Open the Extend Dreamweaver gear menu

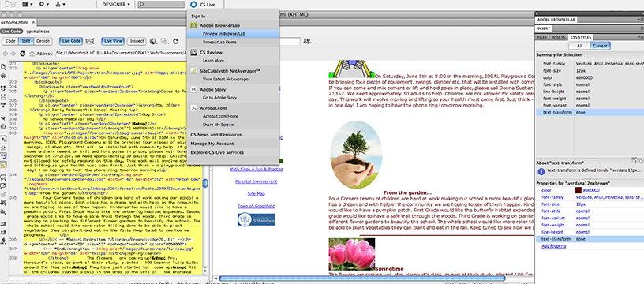pyautogui.click(x=43, y=4)
